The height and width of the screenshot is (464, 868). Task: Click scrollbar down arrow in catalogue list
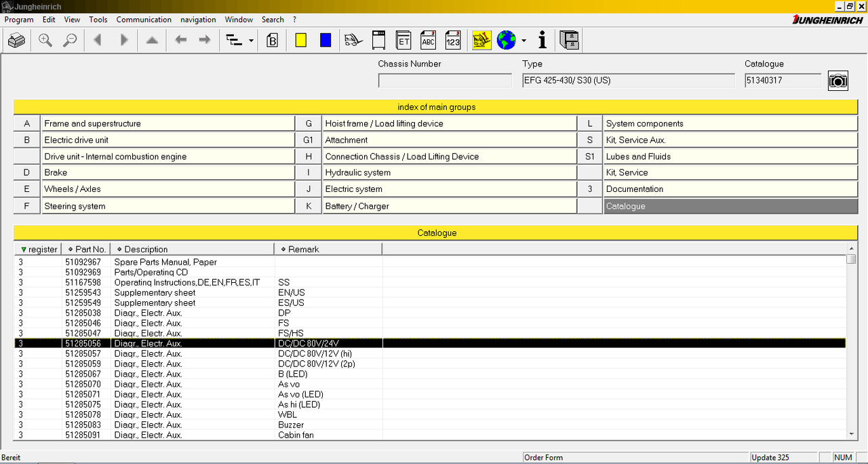tap(852, 434)
